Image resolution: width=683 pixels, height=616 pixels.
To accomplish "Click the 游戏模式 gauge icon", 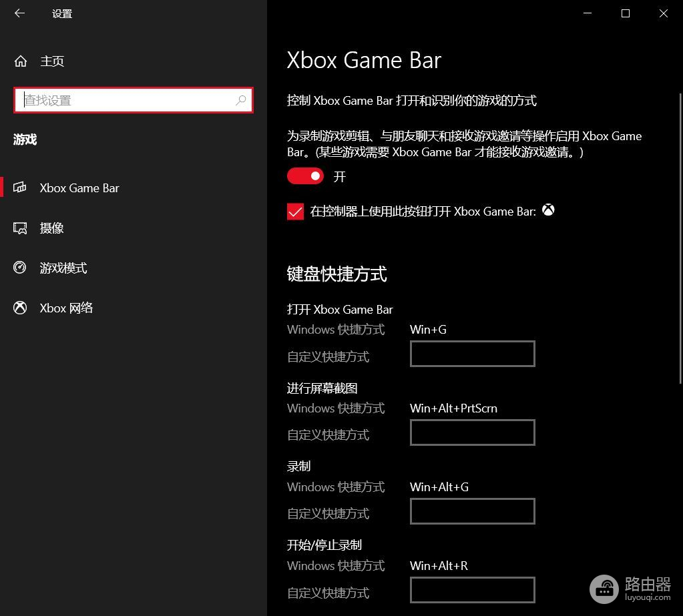I will pos(19,268).
